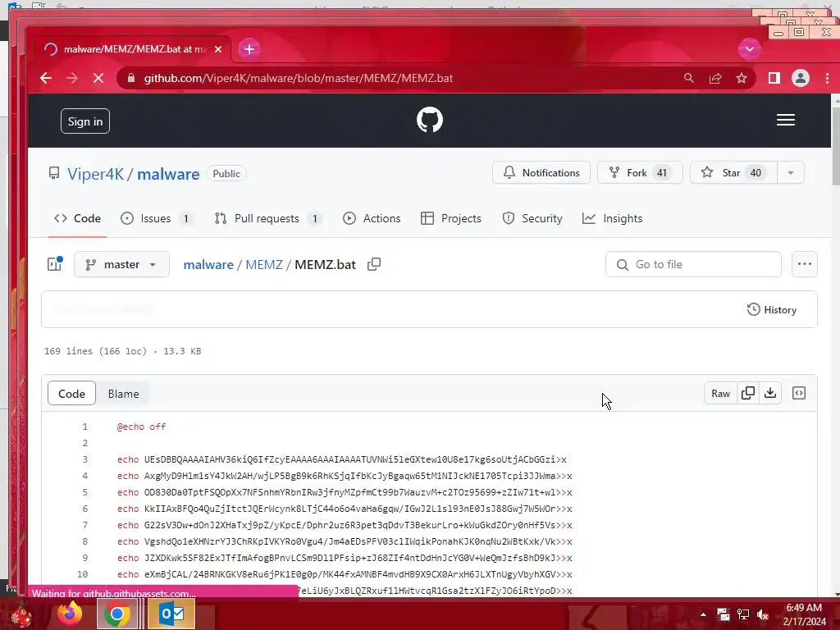Select the Code tab

pos(77,218)
